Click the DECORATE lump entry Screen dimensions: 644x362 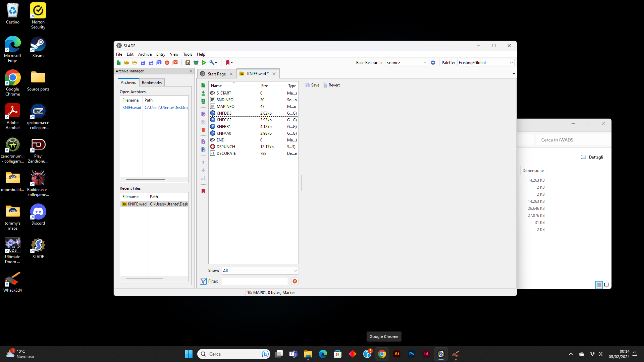tap(226, 153)
